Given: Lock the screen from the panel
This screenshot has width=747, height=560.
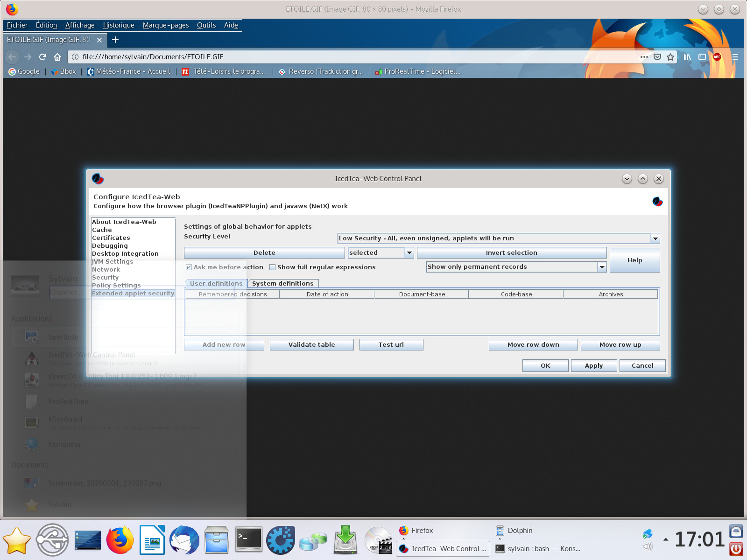Looking at the screenshot, I should coord(736,532).
